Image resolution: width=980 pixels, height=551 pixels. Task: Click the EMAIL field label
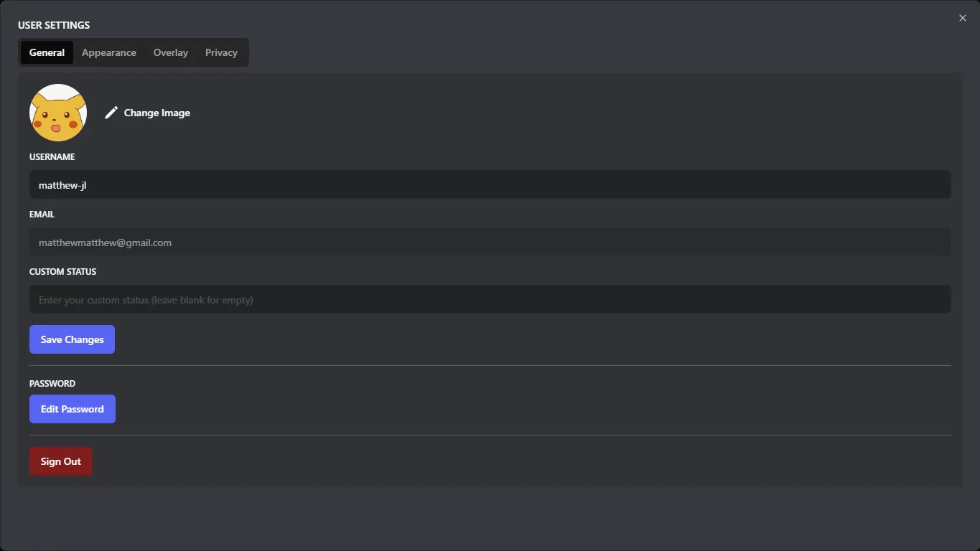[42, 214]
